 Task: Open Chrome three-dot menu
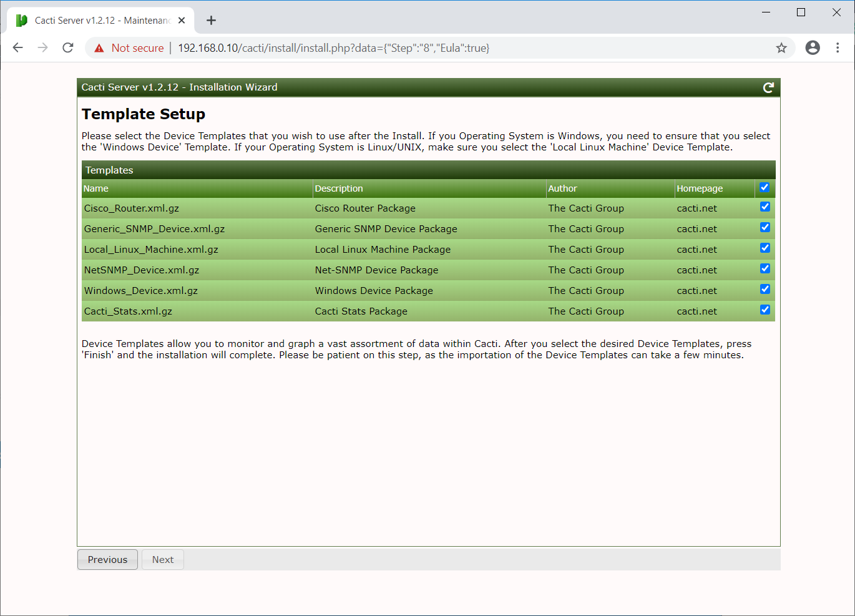(838, 48)
